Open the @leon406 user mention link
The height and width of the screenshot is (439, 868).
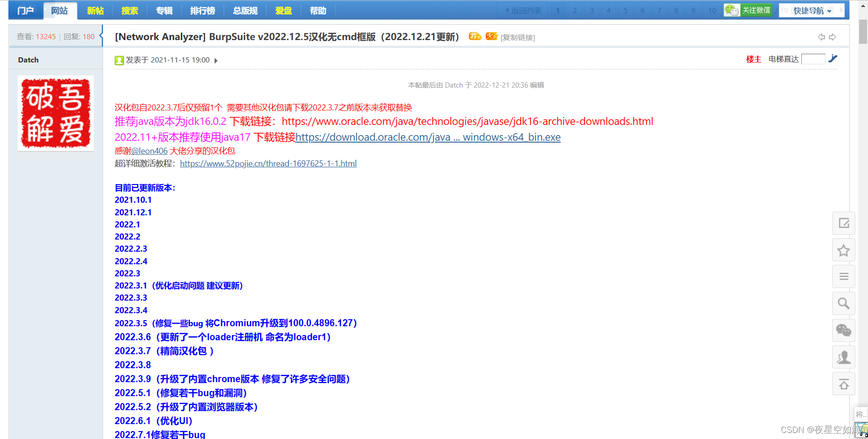click(149, 151)
